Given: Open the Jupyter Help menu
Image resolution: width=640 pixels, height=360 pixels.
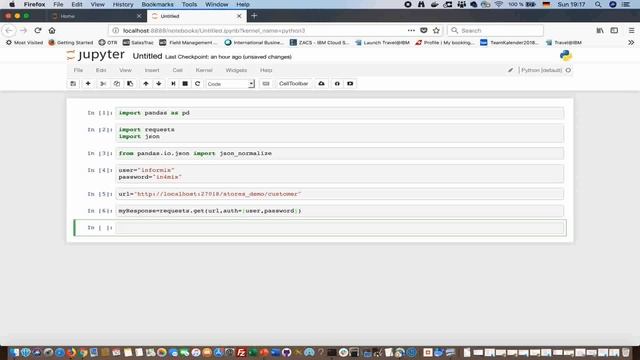Looking at the screenshot, I should coord(266,70).
